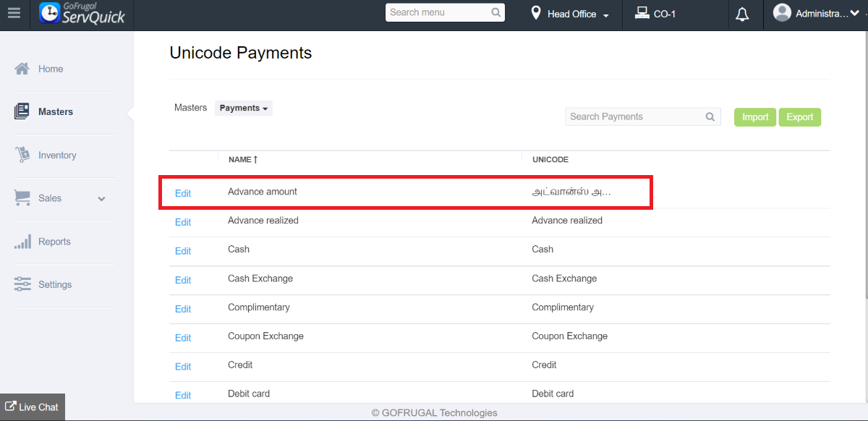Screen dimensions: 868x421
Task: Edit the Advance amount payment row
Action: coord(183,193)
